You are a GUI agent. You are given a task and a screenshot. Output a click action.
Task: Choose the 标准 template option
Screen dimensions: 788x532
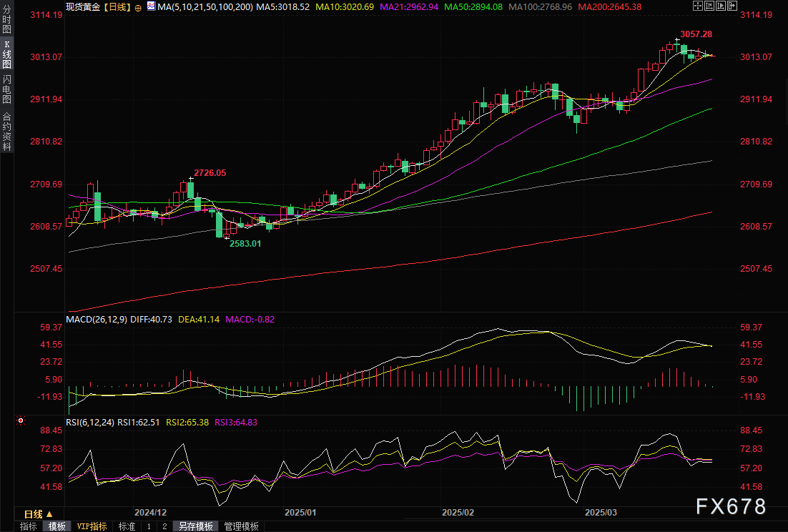coord(127,526)
